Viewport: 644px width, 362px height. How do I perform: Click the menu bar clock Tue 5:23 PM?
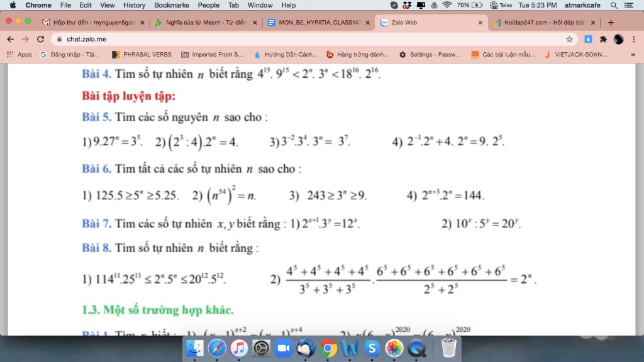click(x=538, y=5)
